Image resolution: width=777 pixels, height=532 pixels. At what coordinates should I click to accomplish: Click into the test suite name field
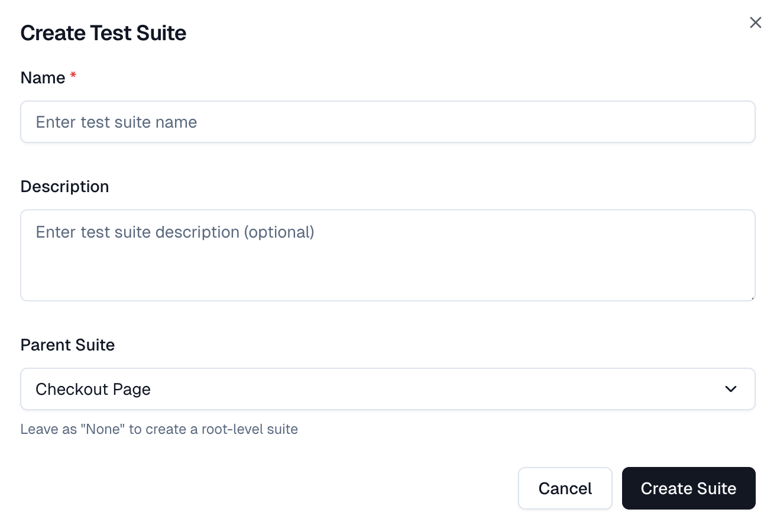[388, 122]
